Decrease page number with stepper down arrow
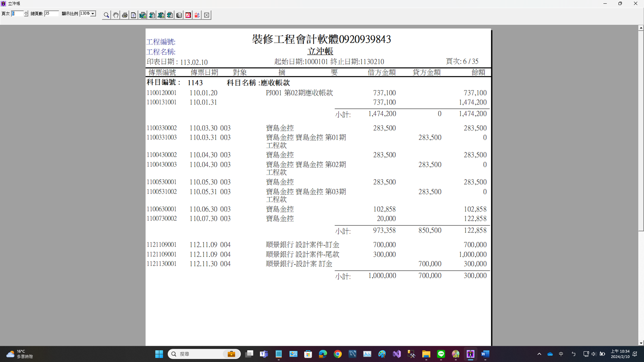The width and height of the screenshot is (644, 362). coord(26,15)
